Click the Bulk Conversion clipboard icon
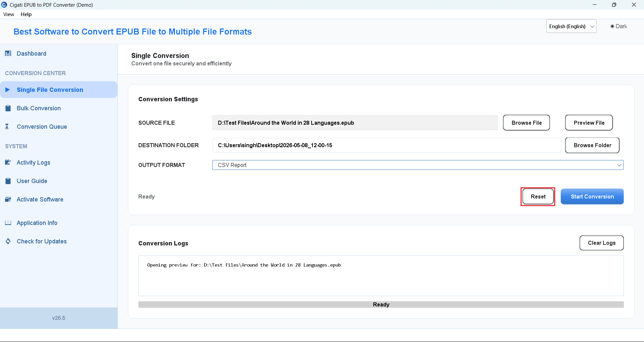644x342 pixels. pos(8,108)
